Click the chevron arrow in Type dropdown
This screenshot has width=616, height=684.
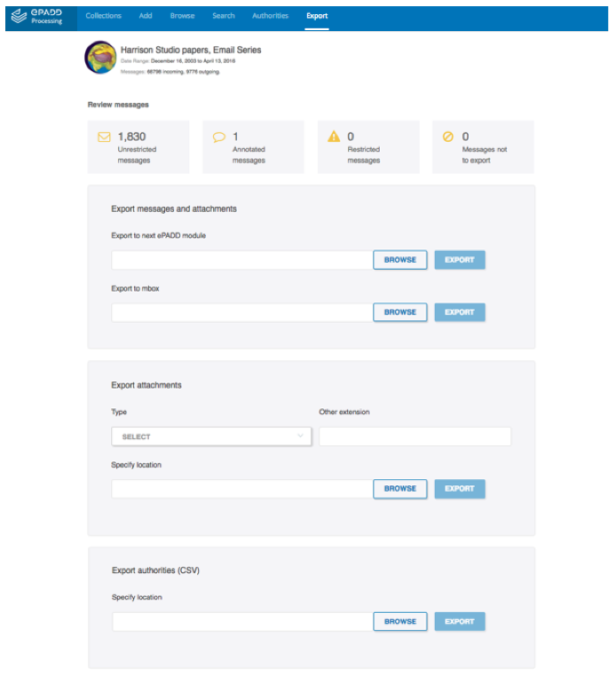(x=300, y=436)
